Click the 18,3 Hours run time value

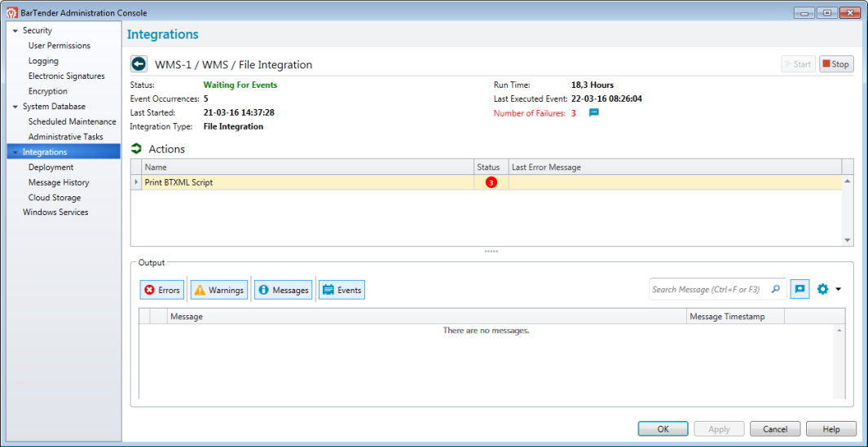coord(593,85)
